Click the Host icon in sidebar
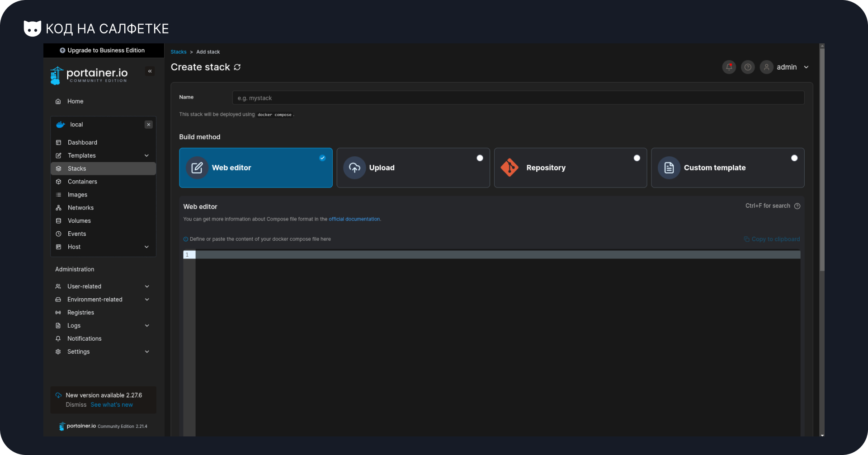The height and width of the screenshot is (455, 868). [x=58, y=247]
